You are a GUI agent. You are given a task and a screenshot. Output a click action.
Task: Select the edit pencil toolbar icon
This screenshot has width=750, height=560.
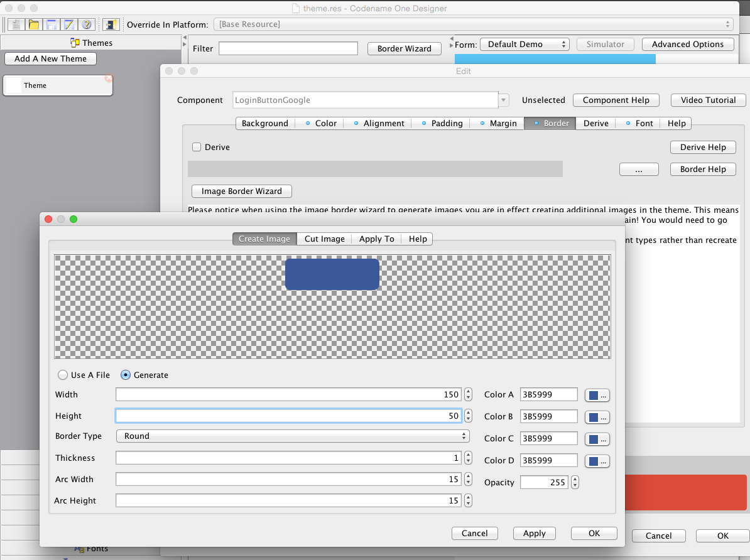68,24
